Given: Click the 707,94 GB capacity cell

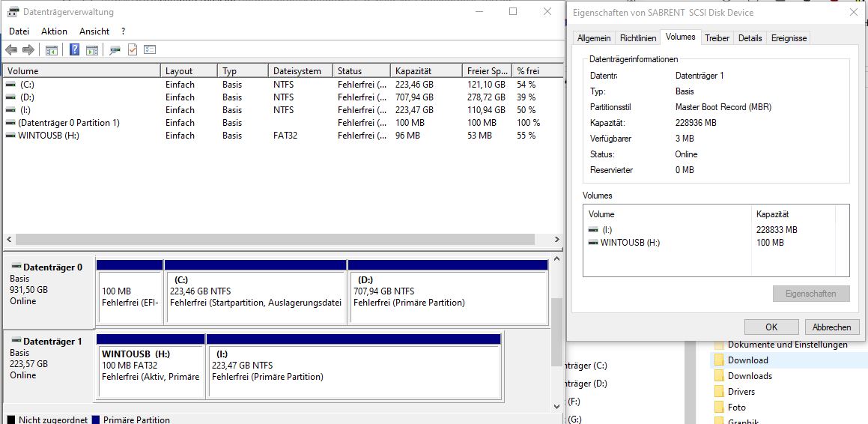Looking at the screenshot, I should [x=414, y=97].
